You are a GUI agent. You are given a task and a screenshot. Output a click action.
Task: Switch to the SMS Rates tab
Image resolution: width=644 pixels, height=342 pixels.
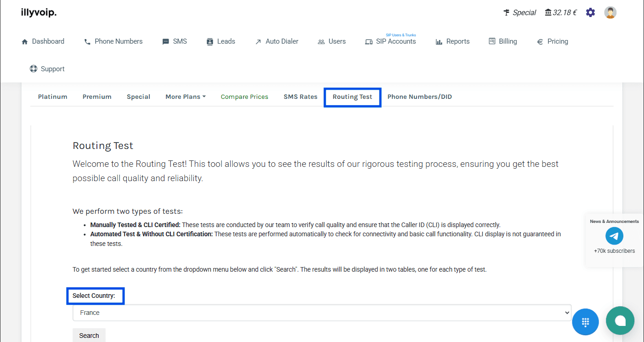click(x=300, y=97)
